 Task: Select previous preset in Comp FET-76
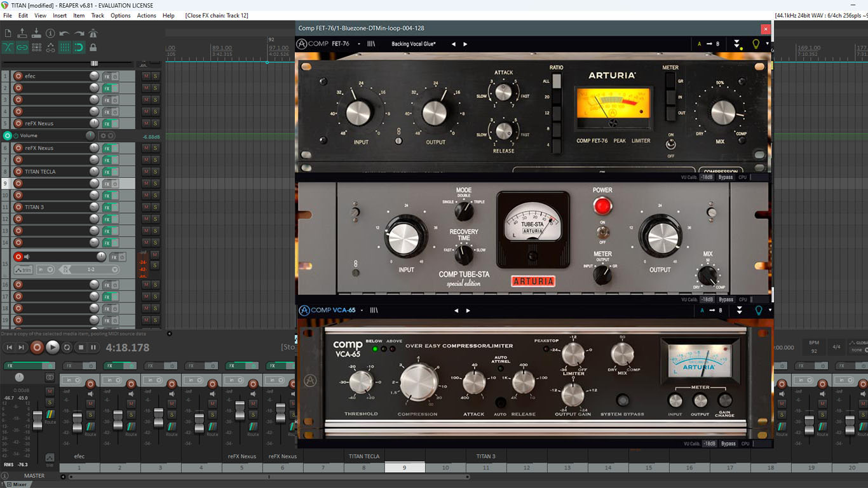454,44
